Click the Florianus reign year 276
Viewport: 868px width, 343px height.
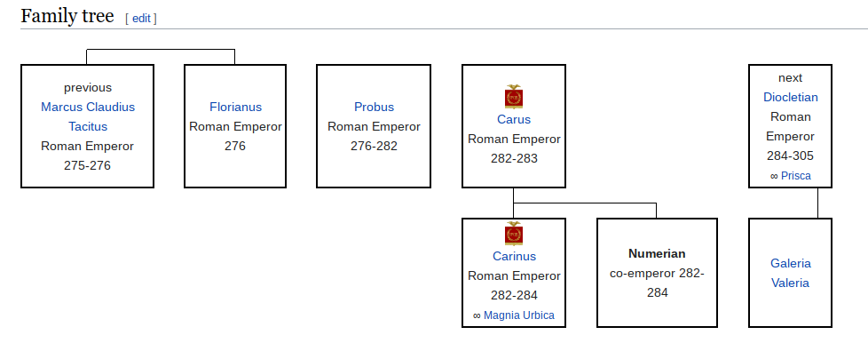235,147
